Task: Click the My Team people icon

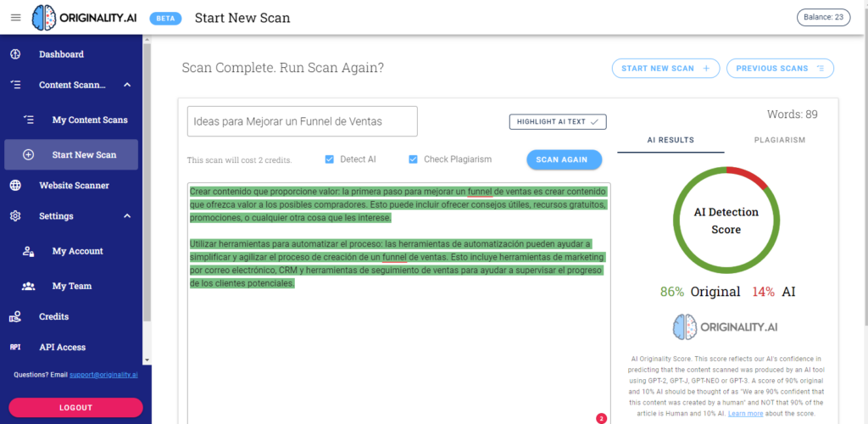Action: (29, 286)
